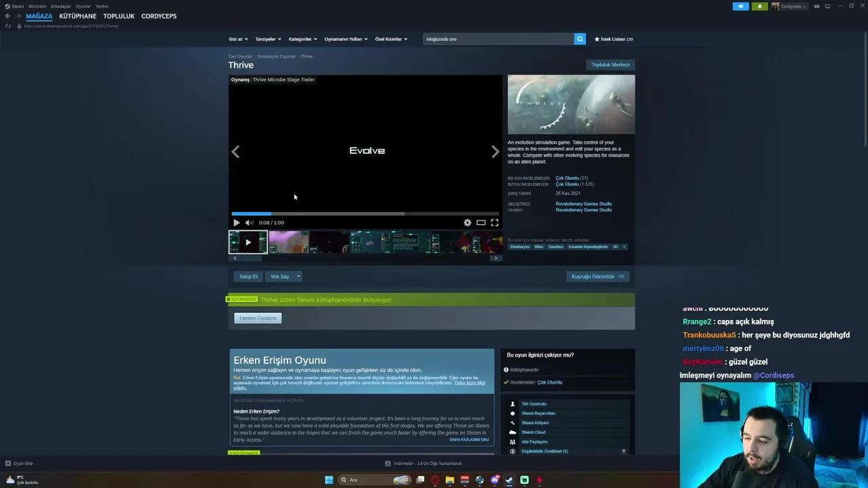The image size is (868, 488).
Task: Open the Steam Atölyesi feature link
Action: (x=535, y=423)
